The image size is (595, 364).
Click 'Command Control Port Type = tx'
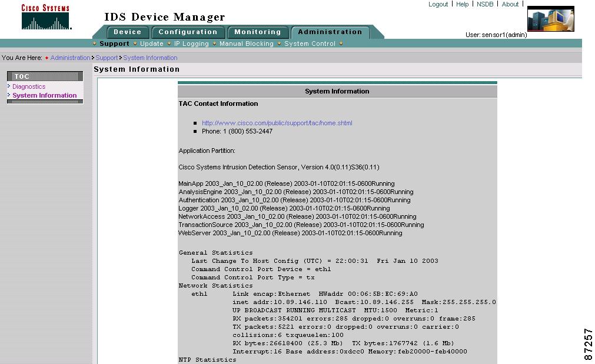pos(252,278)
